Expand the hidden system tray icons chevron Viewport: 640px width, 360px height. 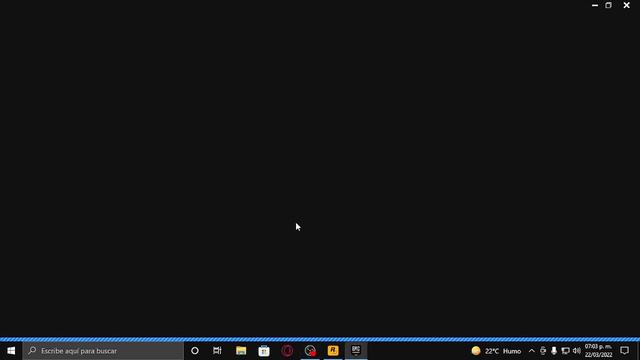pyautogui.click(x=531, y=351)
